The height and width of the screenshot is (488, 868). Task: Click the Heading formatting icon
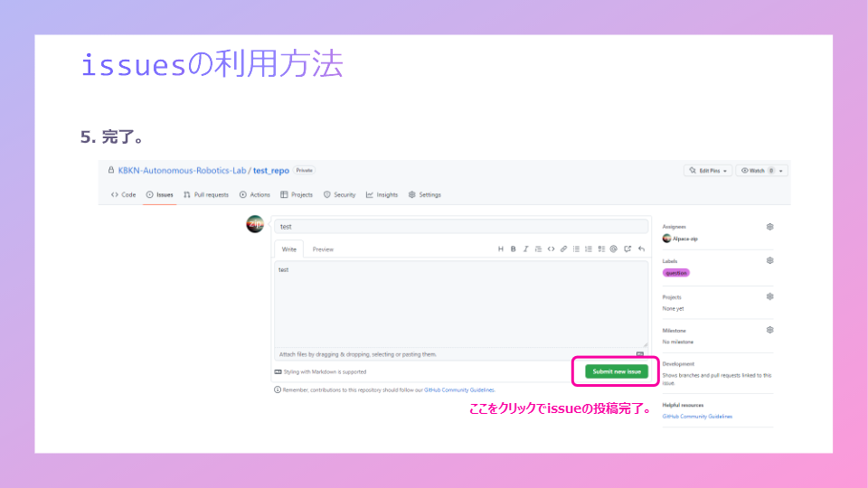500,249
